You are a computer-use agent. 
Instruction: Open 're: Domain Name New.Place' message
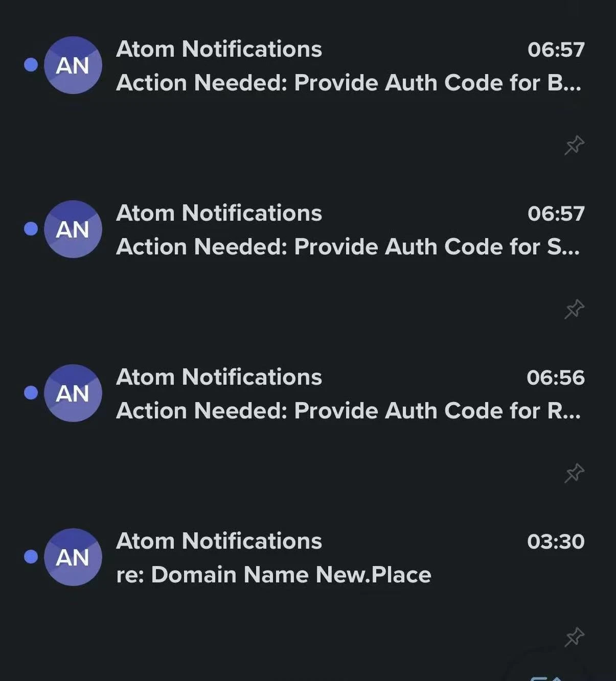coord(273,575)
